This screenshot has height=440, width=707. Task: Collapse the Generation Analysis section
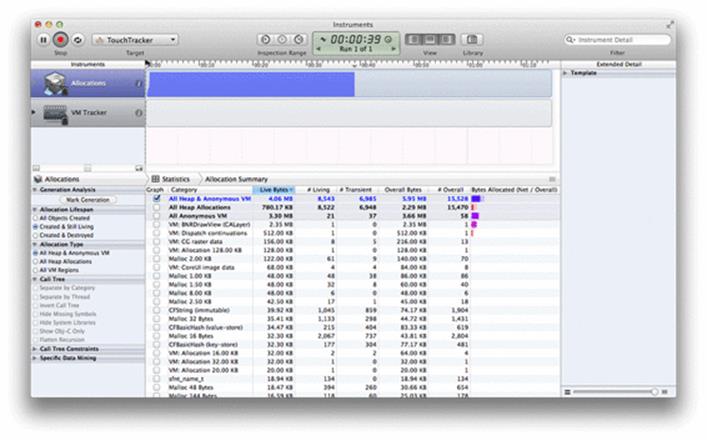pyautogui.click(x=35, y=190)
